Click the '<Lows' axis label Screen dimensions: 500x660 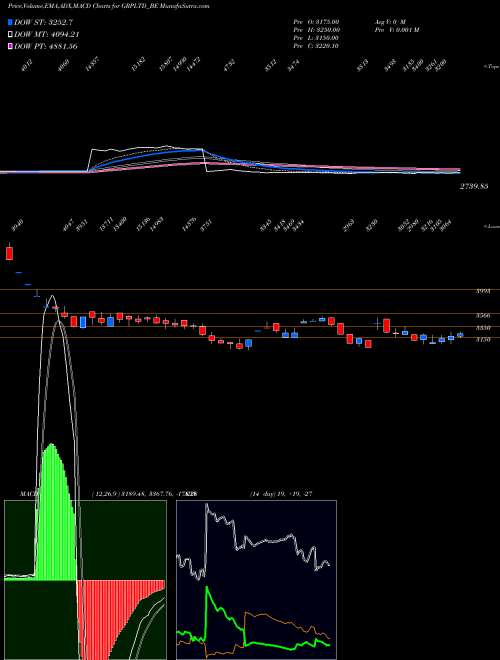pyautogui.click(x=491, y=226)
